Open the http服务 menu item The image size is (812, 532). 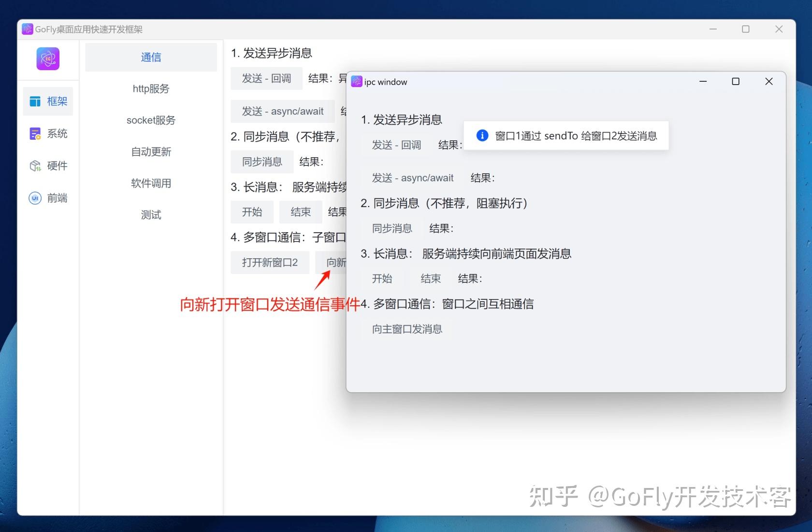click(x=150, y=89)
